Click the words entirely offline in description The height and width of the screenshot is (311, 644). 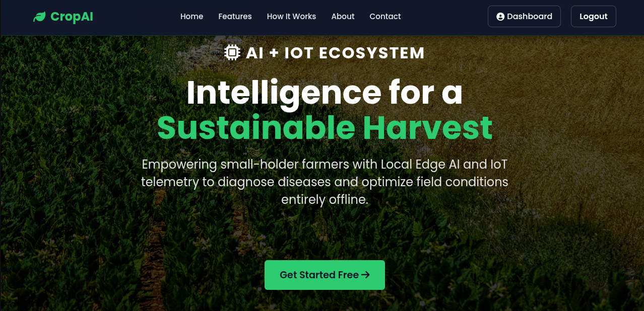(x=325, y=199)
